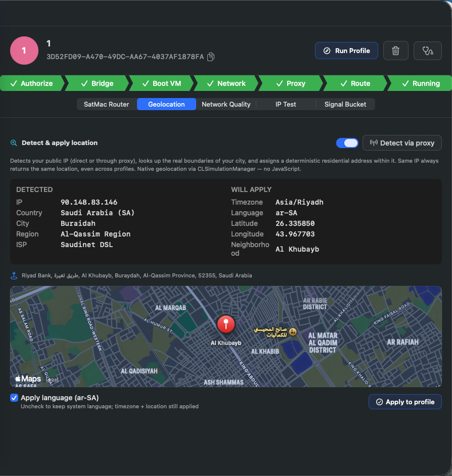Viewport: 452px width, 476px height.
Task: Click the AR RABIE DISTRICT map label
Action: (x=315, y=304)
